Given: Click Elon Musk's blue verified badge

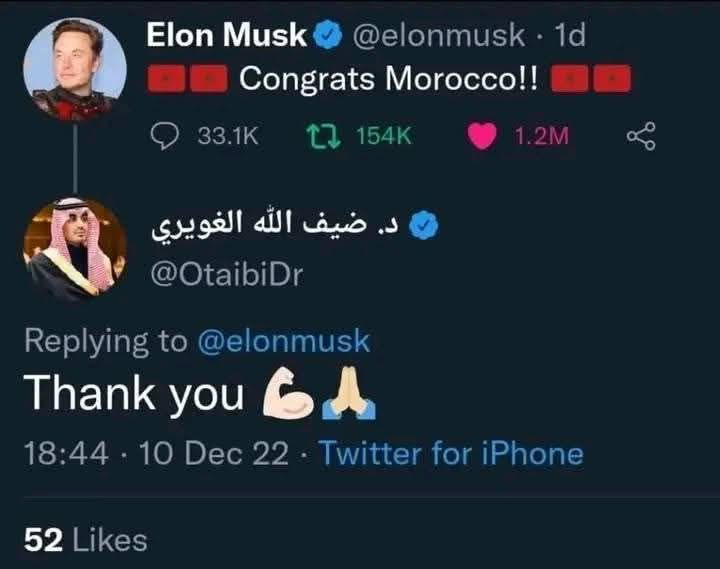Looking at the screenshot, I should tap(327, 37).
